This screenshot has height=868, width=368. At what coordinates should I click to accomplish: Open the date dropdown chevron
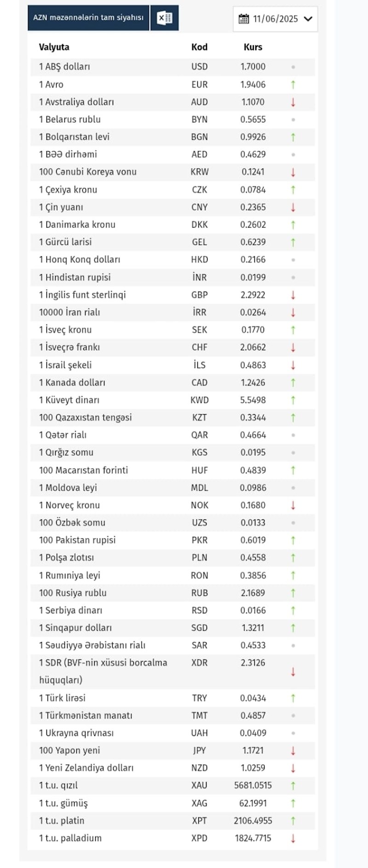click(x=308, y=19)
